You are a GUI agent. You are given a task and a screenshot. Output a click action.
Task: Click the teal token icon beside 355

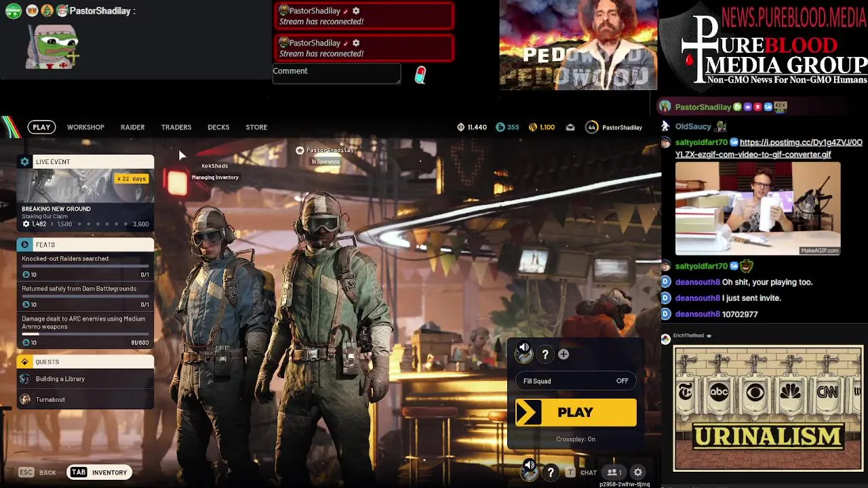coord(500,127)
